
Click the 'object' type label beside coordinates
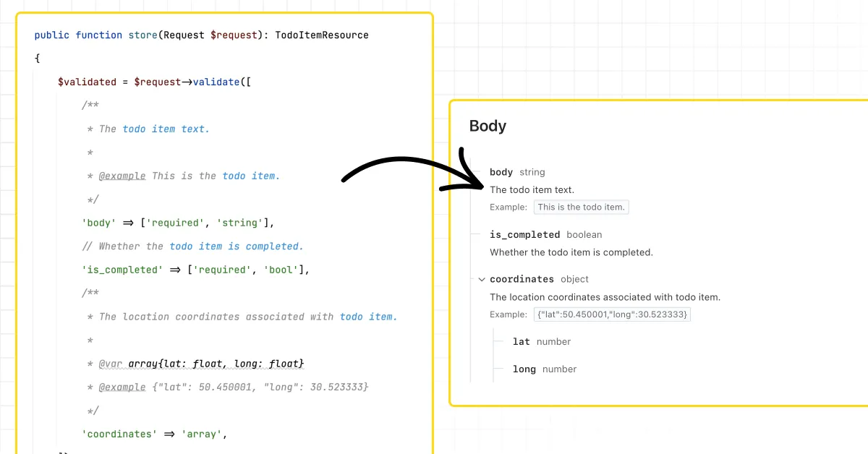click(x=575, y=279)
